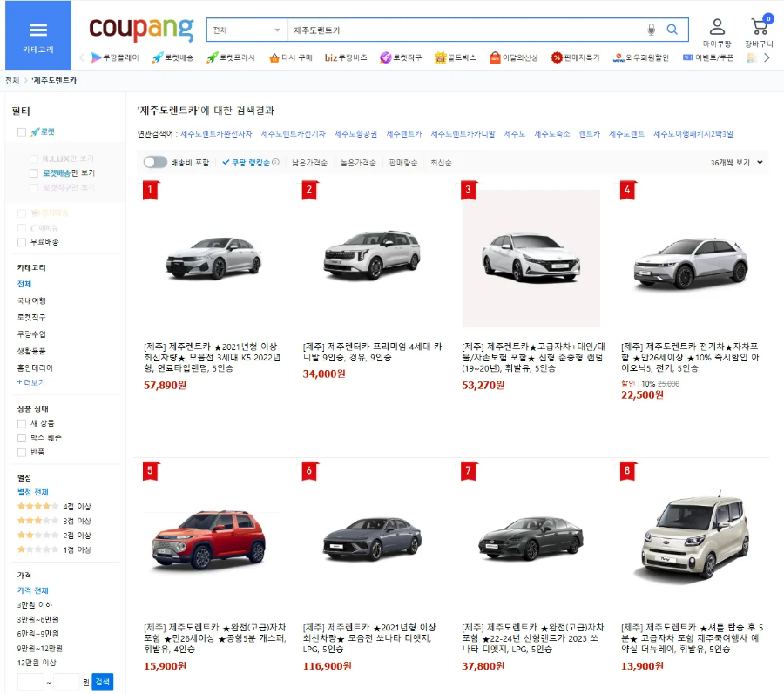784x694 pixels.
Task: Click the 검색 price range button
Action: (x=103, y=682)
